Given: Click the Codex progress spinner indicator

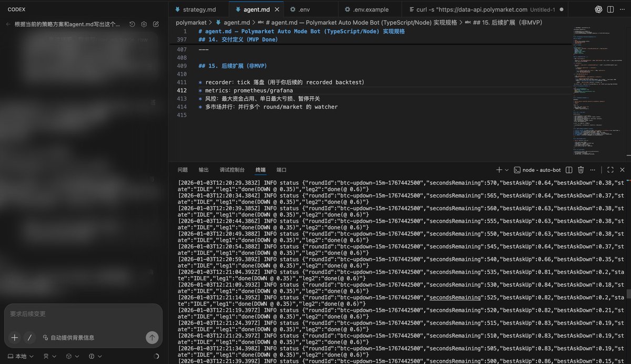Looking at the screenshot, I should [x=156, y=356].
